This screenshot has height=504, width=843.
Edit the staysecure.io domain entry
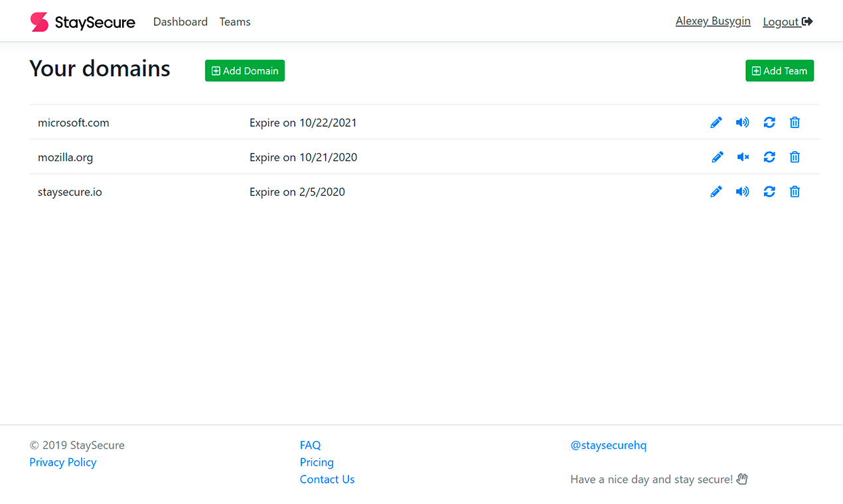click(716, 191)
